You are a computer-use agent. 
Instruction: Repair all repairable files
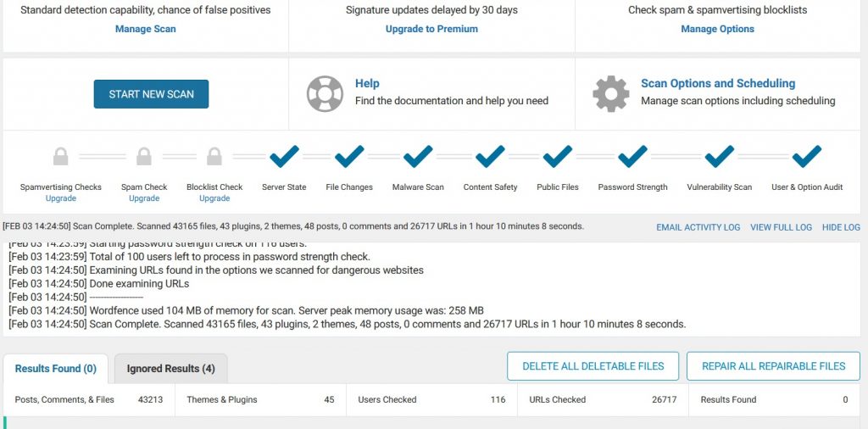click(x=773, y=366)
